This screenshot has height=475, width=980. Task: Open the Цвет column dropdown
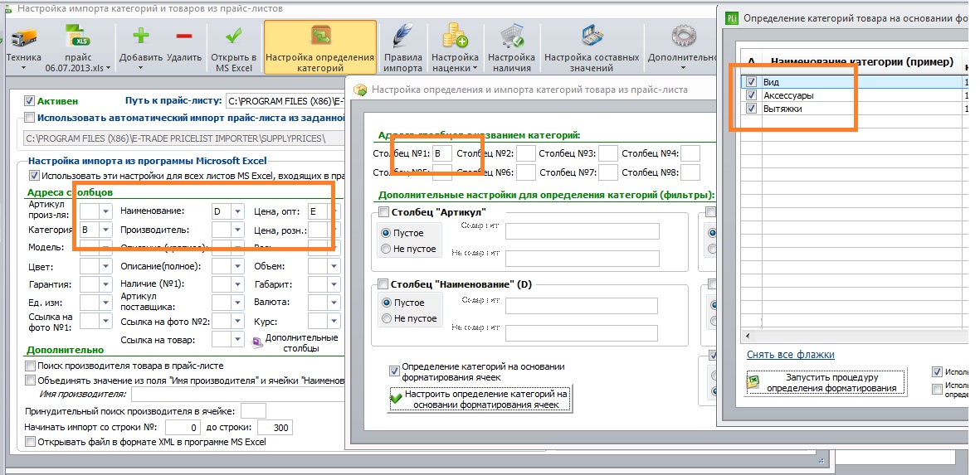[105, 267]
